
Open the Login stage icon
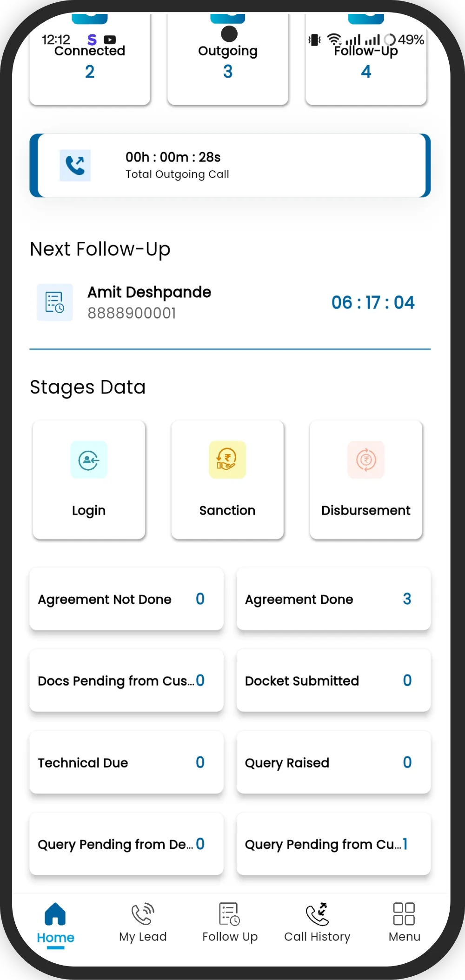coord(89,460)
